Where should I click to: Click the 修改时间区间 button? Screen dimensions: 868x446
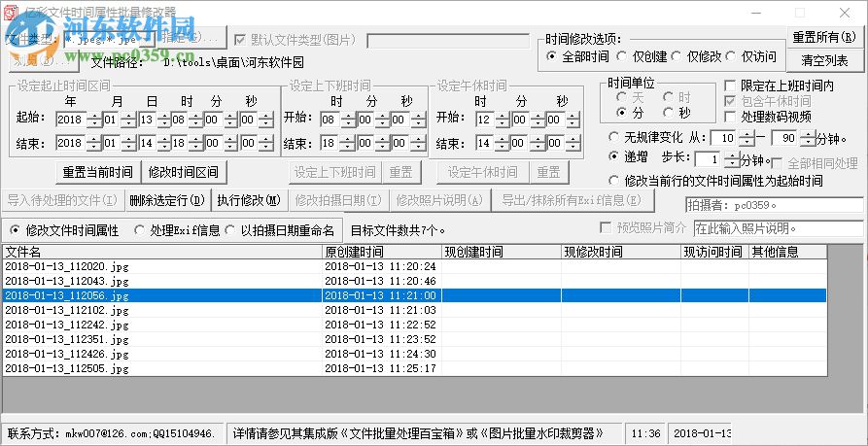[x=184, y=173]
